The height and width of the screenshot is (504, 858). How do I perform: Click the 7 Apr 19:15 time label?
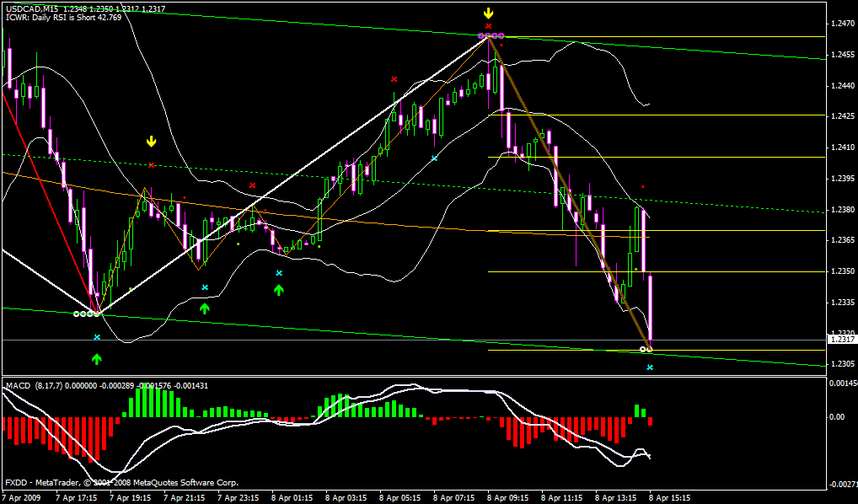tap(129, 499)
